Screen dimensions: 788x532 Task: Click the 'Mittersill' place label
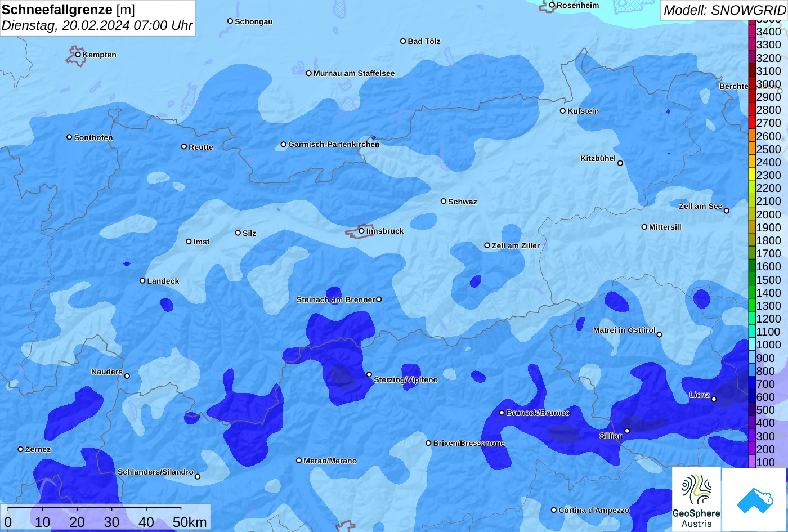[665, 227]
